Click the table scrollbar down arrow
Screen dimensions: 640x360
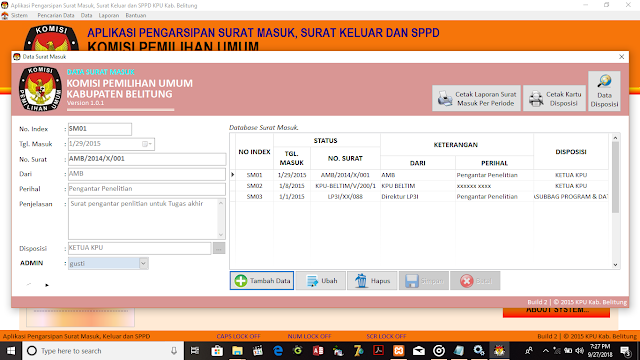615,265
